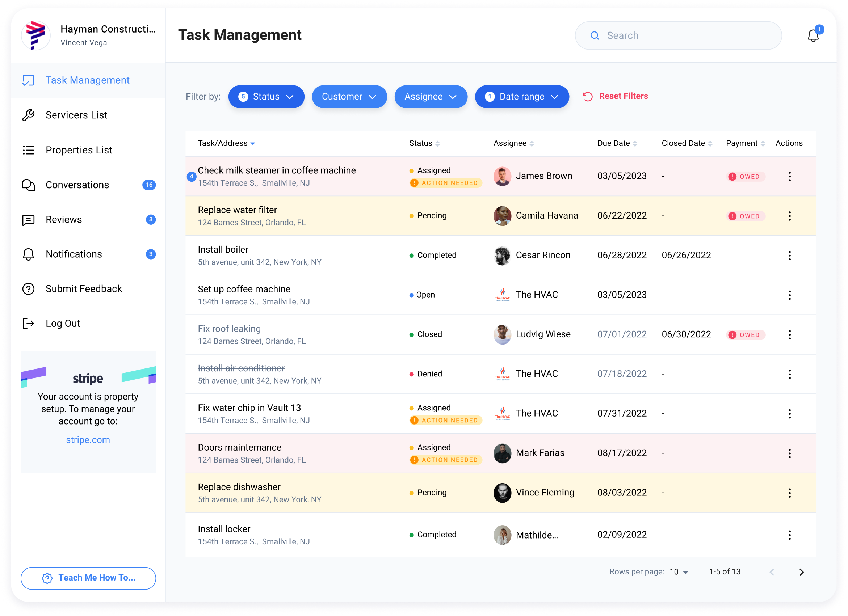
Task: Go to next page of results
Action: [801, 572]
